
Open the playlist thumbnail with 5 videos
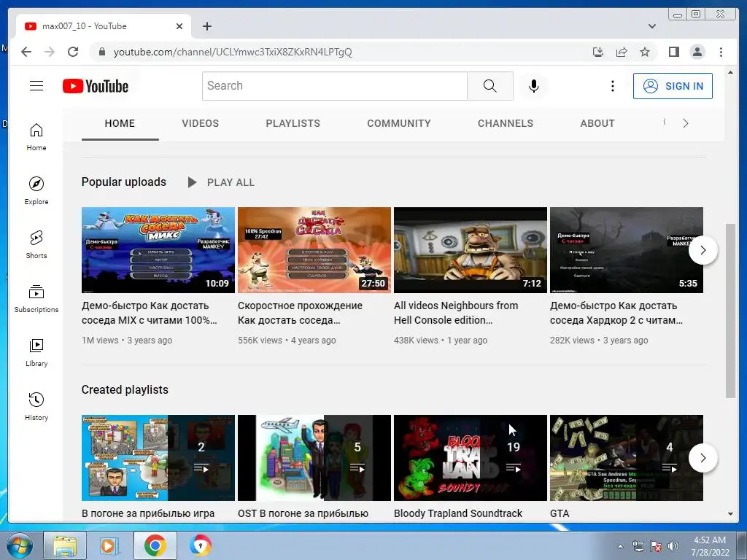(314, 458)
